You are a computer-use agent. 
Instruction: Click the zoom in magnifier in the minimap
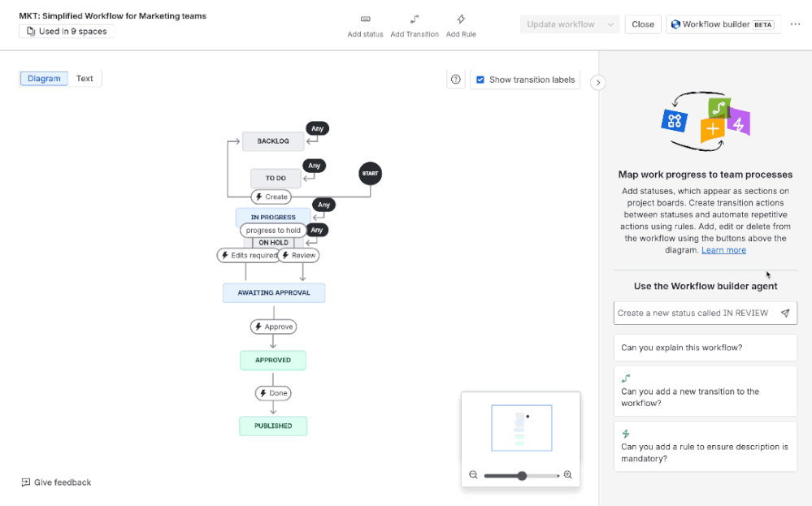(x=567, y=474)
